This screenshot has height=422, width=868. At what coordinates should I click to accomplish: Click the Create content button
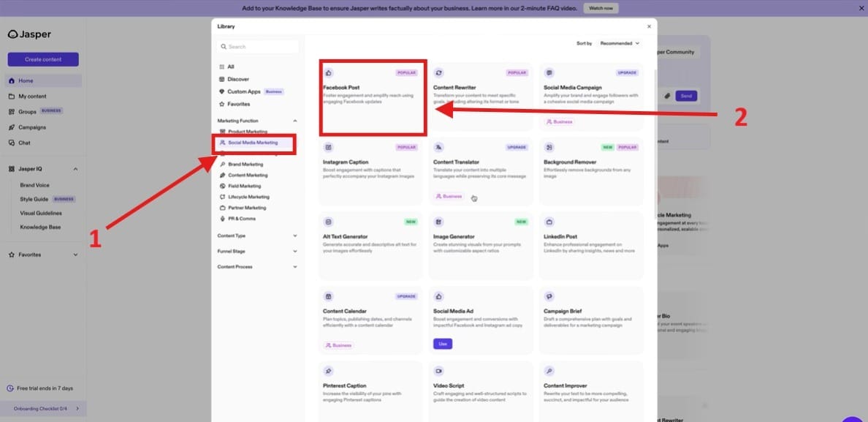click(43, 59)
